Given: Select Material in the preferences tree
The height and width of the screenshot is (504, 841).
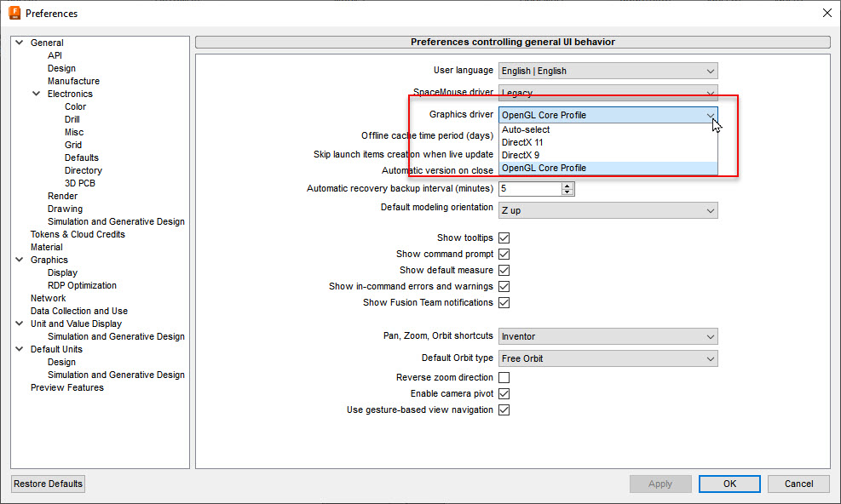Looking at the screenshot, I should [47, 247].
